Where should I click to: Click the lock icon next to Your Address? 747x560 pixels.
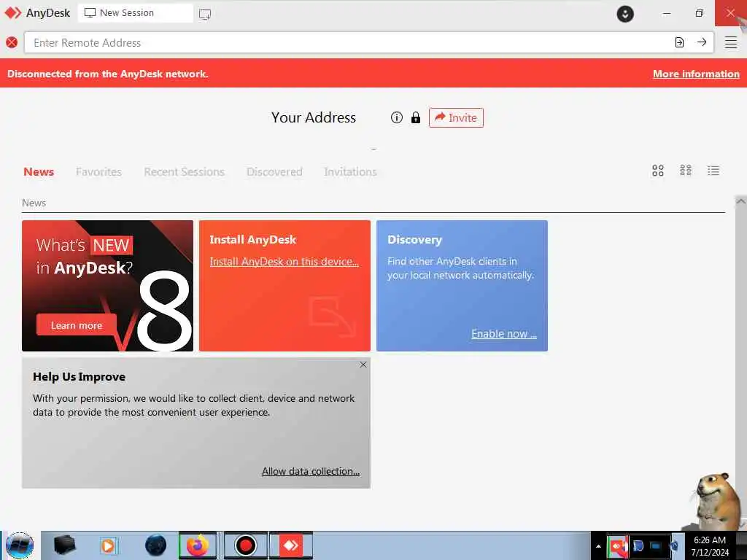pyautogui.click(x=416, y=117)
